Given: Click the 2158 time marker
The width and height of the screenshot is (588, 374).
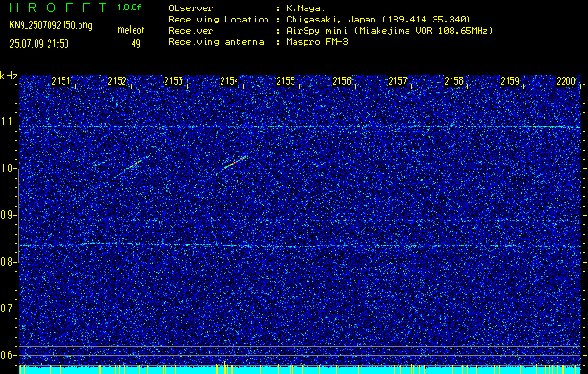Looking at the screenshot, I should pos(453,81).
